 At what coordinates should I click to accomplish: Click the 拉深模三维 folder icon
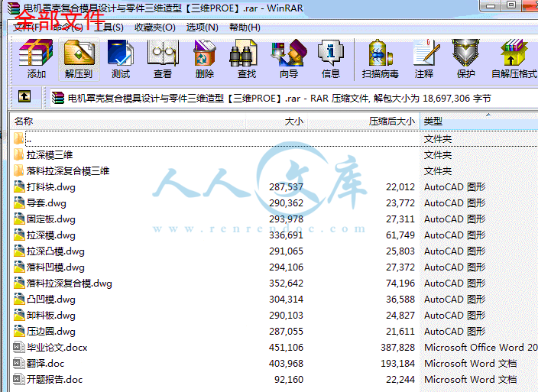click(x=18, y=154)
